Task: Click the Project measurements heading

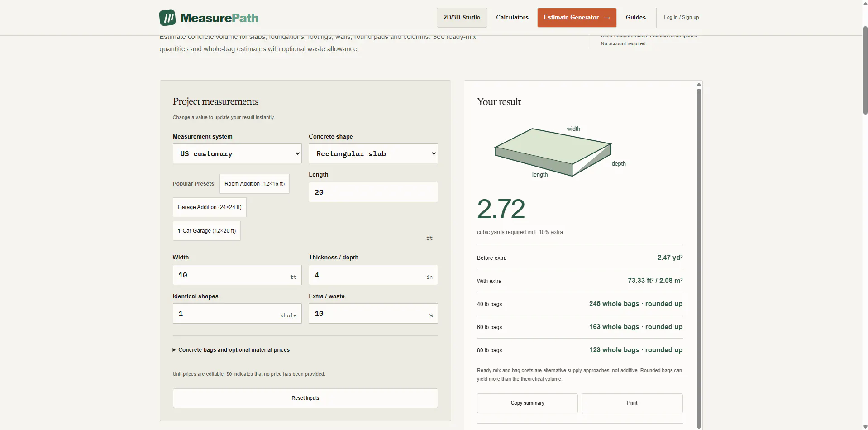Action: pos(215,102)
